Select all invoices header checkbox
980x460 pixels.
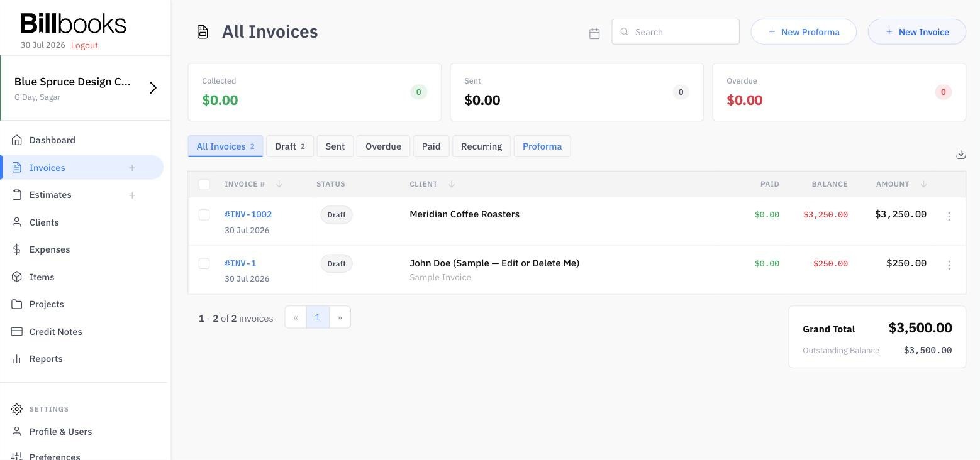pos(204,185)
